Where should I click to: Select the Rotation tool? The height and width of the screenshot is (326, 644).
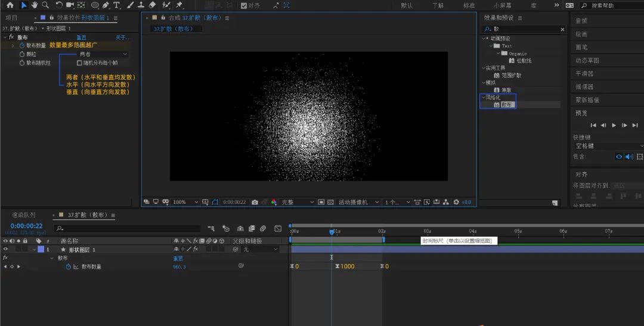click(59, 5)
